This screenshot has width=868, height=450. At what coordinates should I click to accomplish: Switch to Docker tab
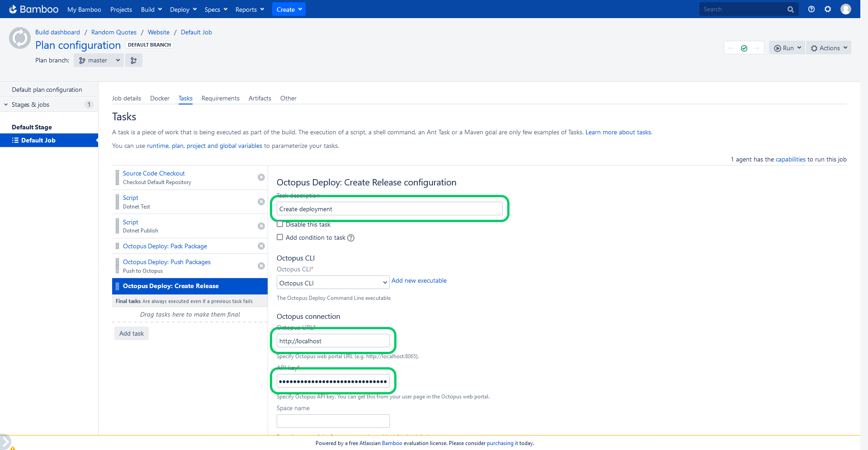click(160, 98)
